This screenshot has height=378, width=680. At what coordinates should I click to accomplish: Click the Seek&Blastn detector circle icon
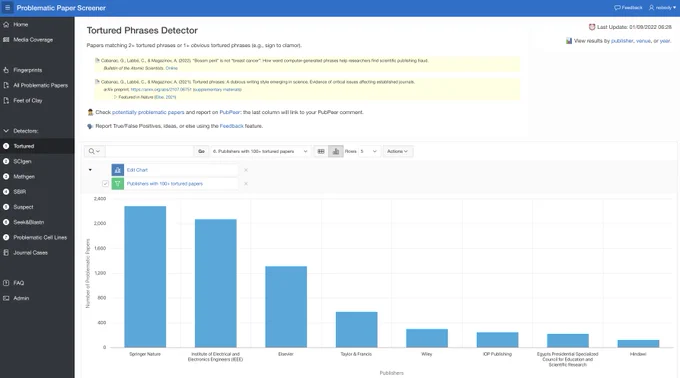(x=6, y=222)
